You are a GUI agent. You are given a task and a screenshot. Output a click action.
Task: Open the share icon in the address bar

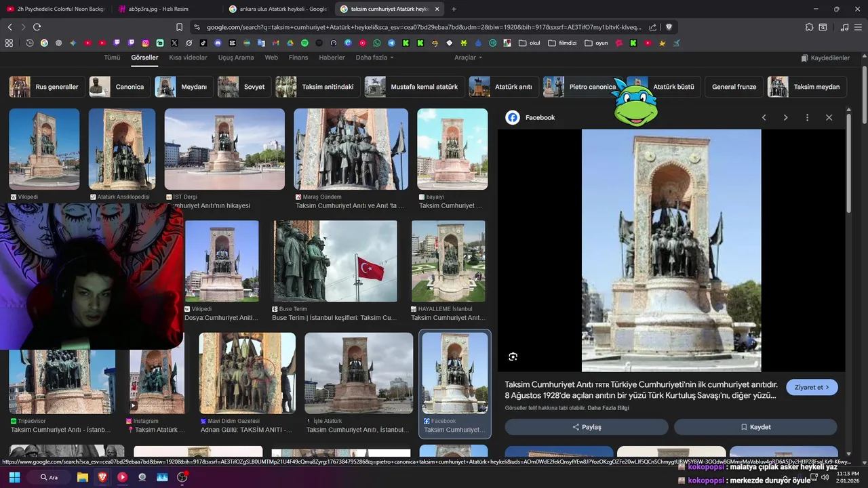(x=652, y=27)
